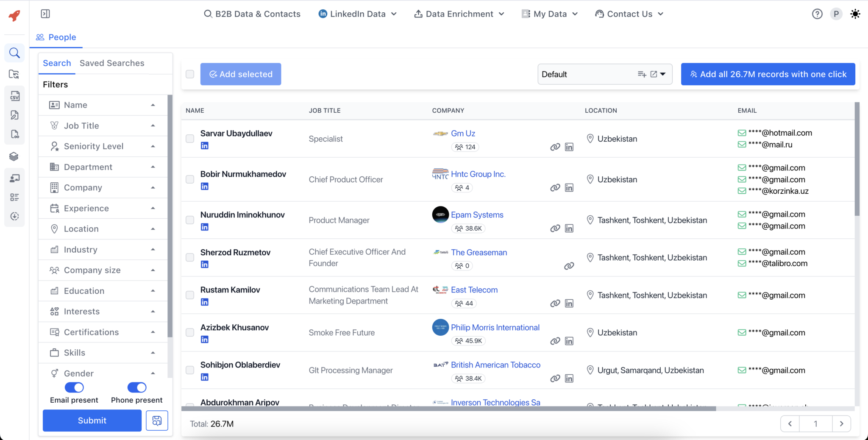Click the website link icon for Epam Systems

point(555,228)
